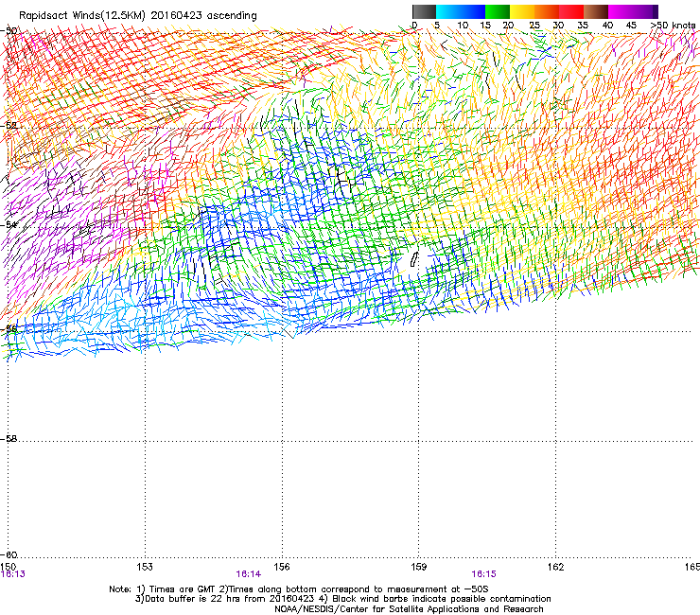700x615 pixels.
Task: Click the '153' longitude axis label
Action: (x=145, y=567)
